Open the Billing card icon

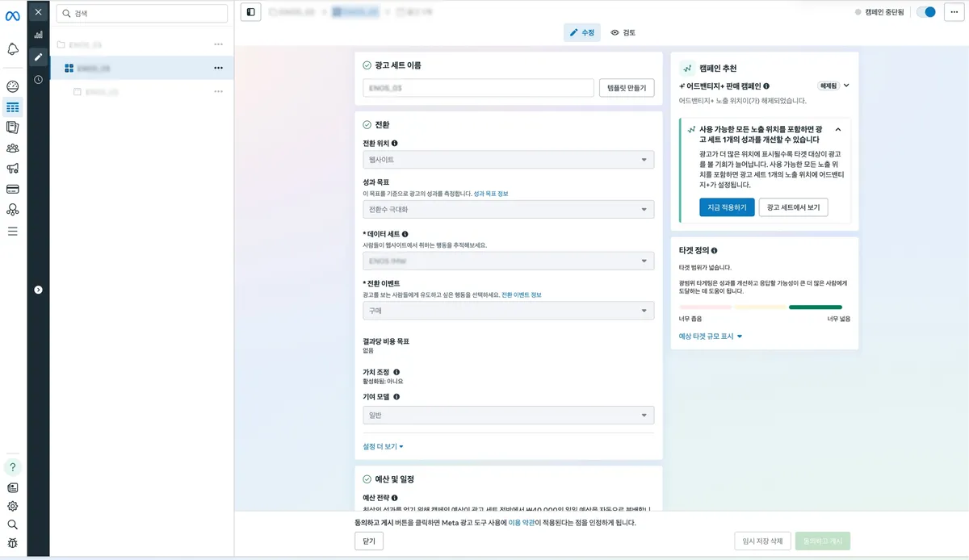pos(12,189)
